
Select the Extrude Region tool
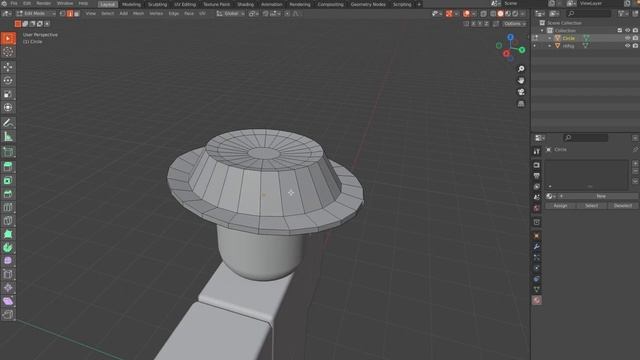point(8,167)
